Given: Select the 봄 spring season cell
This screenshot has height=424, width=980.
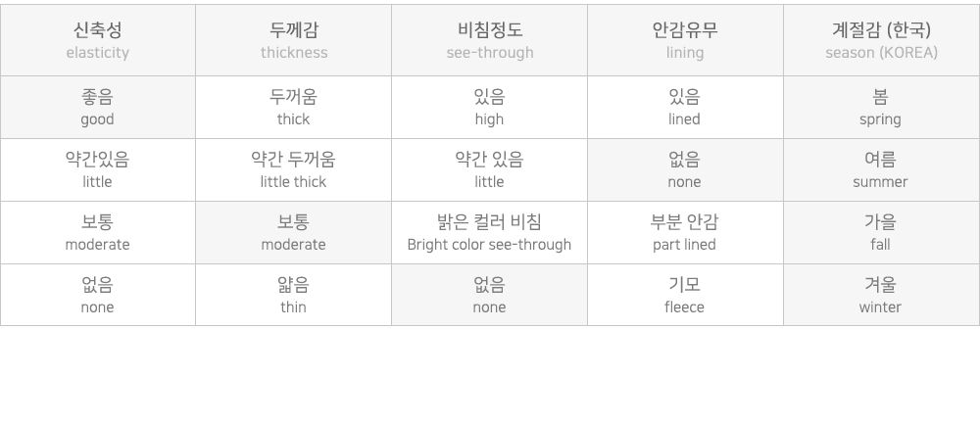Looking at the screenshot, I should coord(881,107).
